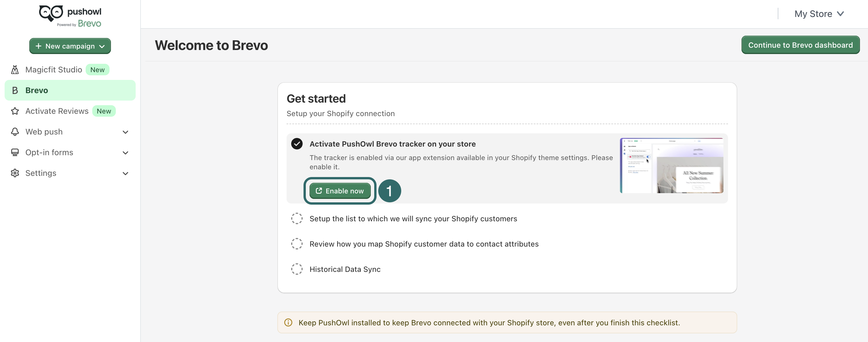Image resolution: width=868 pixels, height=342 pixels.
Task: Click Continue to Brevo dashboard
Action: pyautogui.click(x=801, y=45)
